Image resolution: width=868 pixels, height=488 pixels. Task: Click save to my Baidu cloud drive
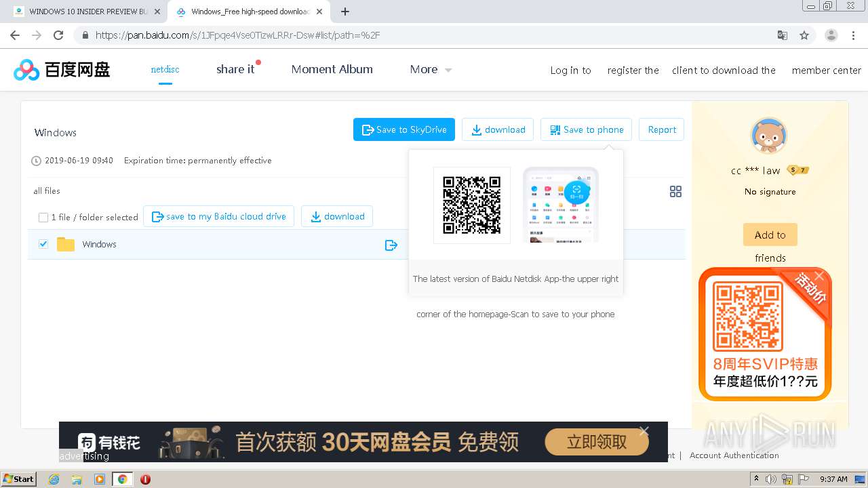click(x=218, y=216)
